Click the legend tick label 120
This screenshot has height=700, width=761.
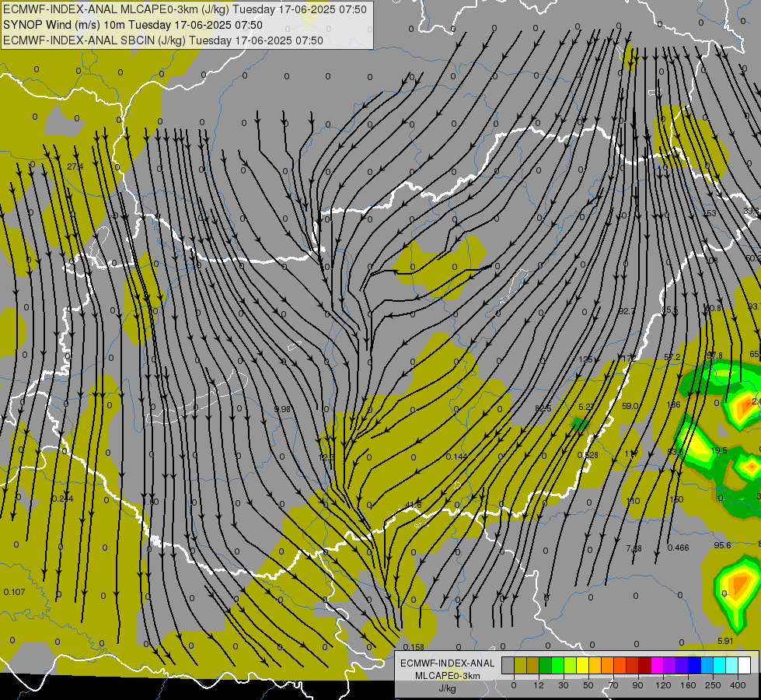663,685
